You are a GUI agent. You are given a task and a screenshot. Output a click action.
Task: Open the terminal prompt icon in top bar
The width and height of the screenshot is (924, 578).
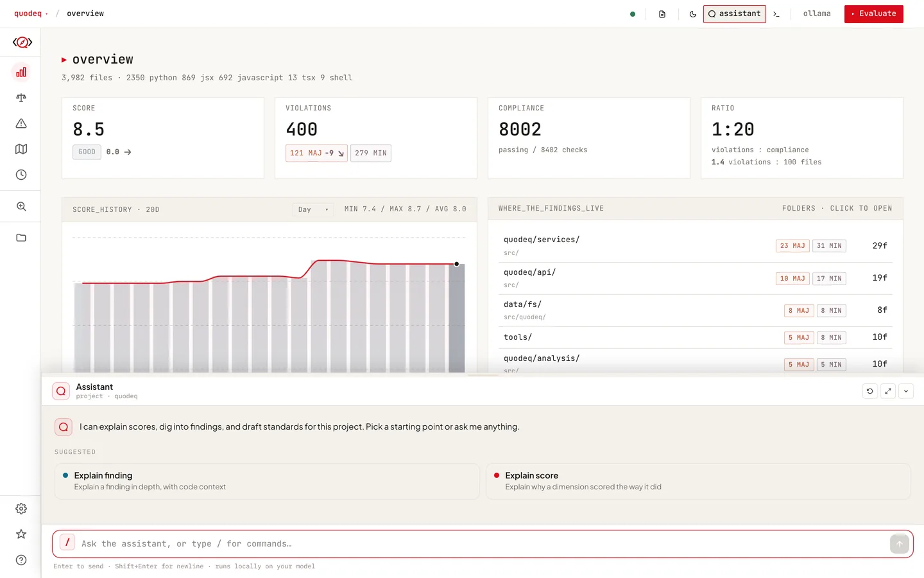[776, 14]
